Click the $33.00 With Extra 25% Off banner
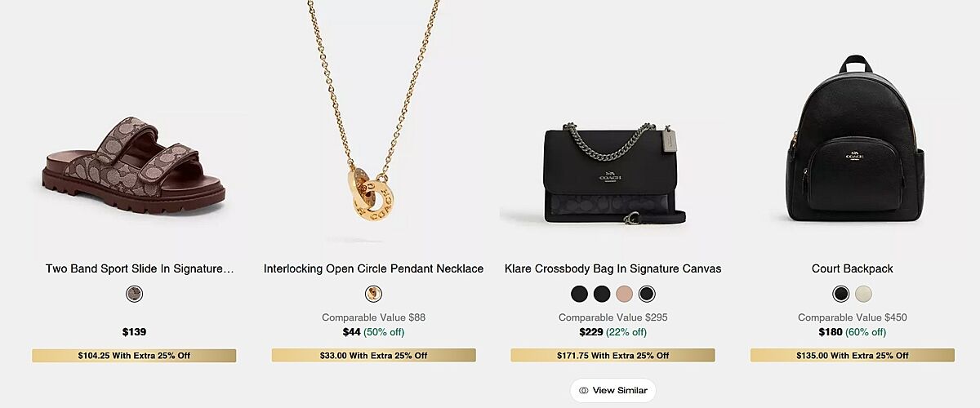 click(x=373, y=356)
